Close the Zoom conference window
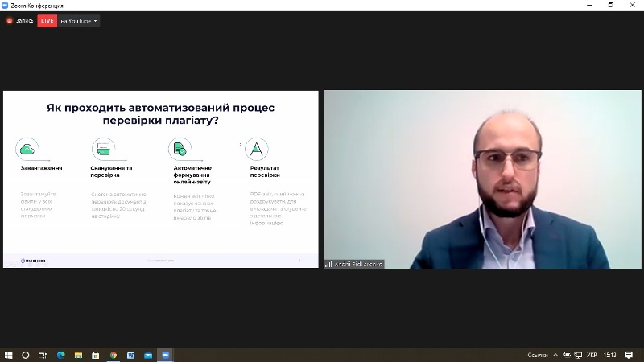Screen dimensions: 644x362 (x=633, y=6)
